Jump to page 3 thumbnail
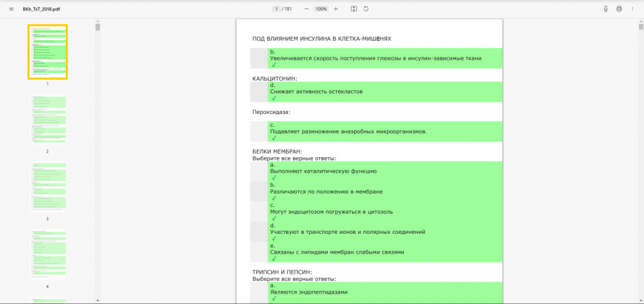This screenshot has width=644, height=304. (48, 187)
